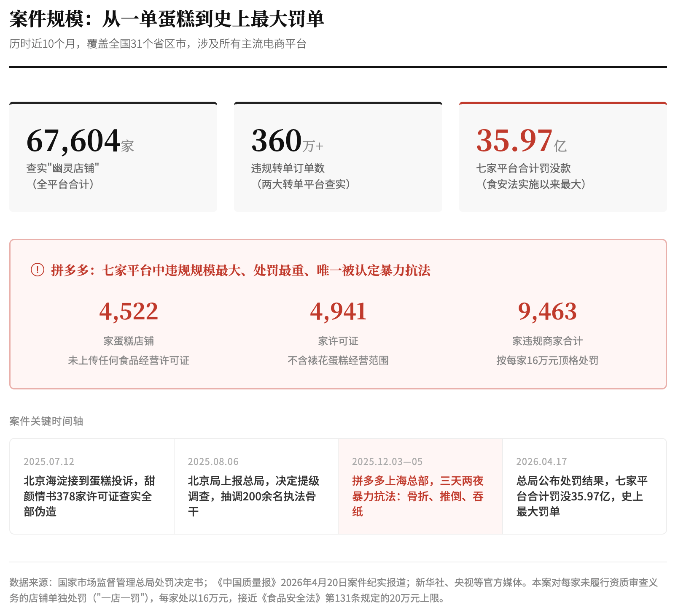678x616 pixels.
Task: Open the 35.97亿 penalty total card
Action: [x=562, y=157]
